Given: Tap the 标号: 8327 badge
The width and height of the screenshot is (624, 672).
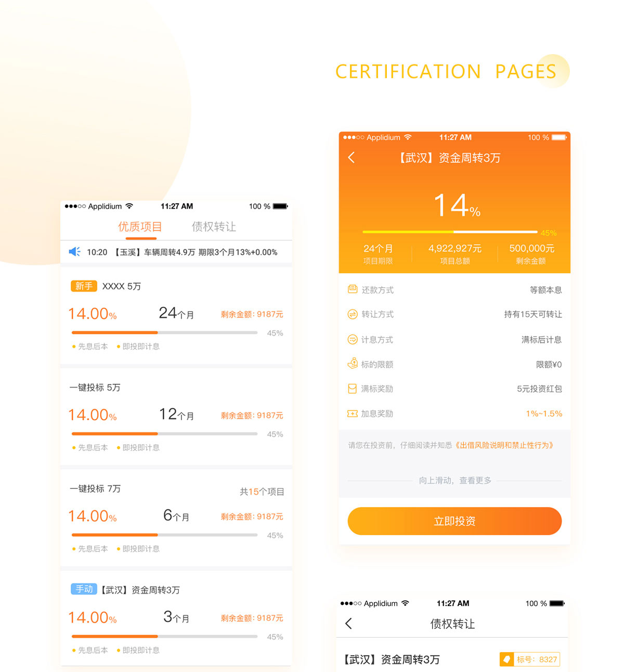Looking at the screenshot, I should point(529,660).
